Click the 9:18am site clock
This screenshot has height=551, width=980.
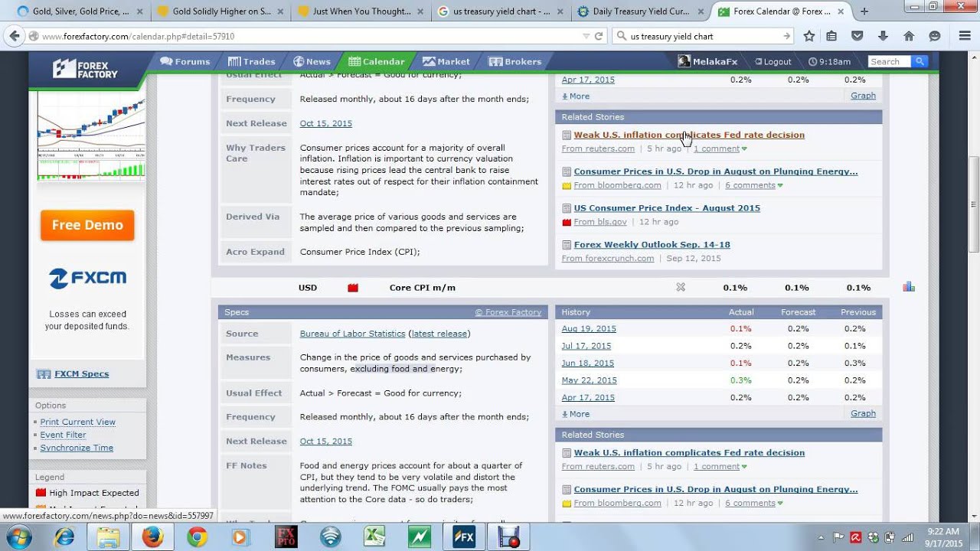click(829, 61)
